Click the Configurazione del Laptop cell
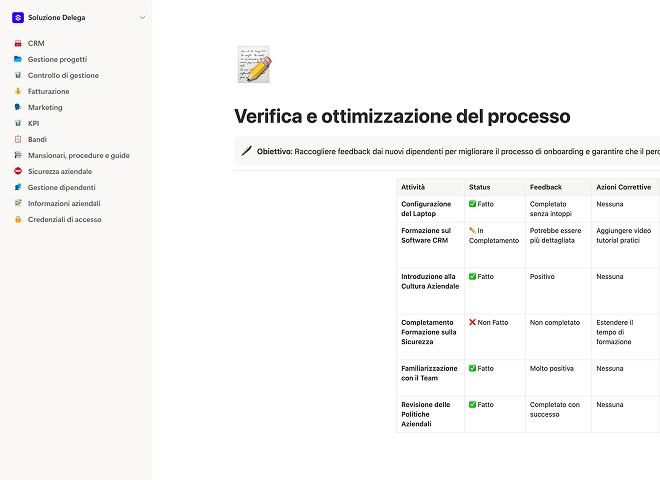 click(x=430, y=209)
